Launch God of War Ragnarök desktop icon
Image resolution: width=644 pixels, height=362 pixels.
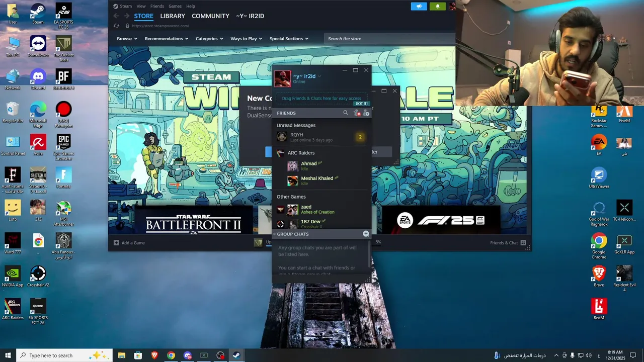[599, 213]
